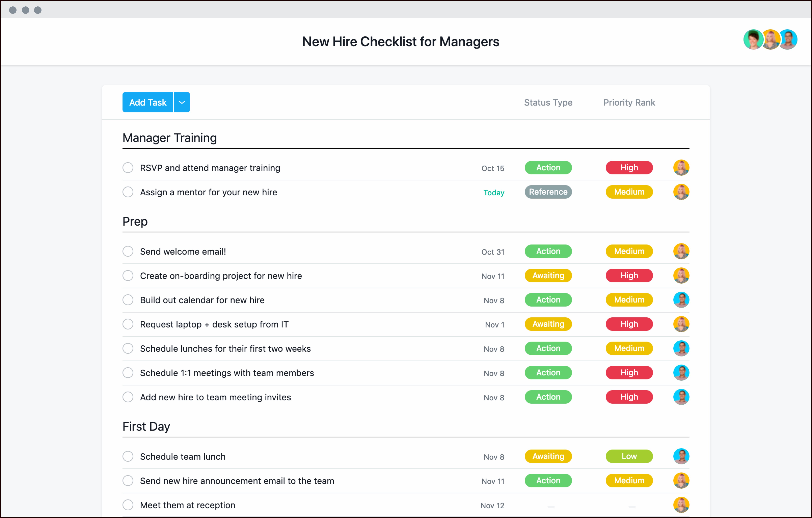Click the Status Type column header
Viewport: 812px width, 518px height.
click(x=548, y=103)
